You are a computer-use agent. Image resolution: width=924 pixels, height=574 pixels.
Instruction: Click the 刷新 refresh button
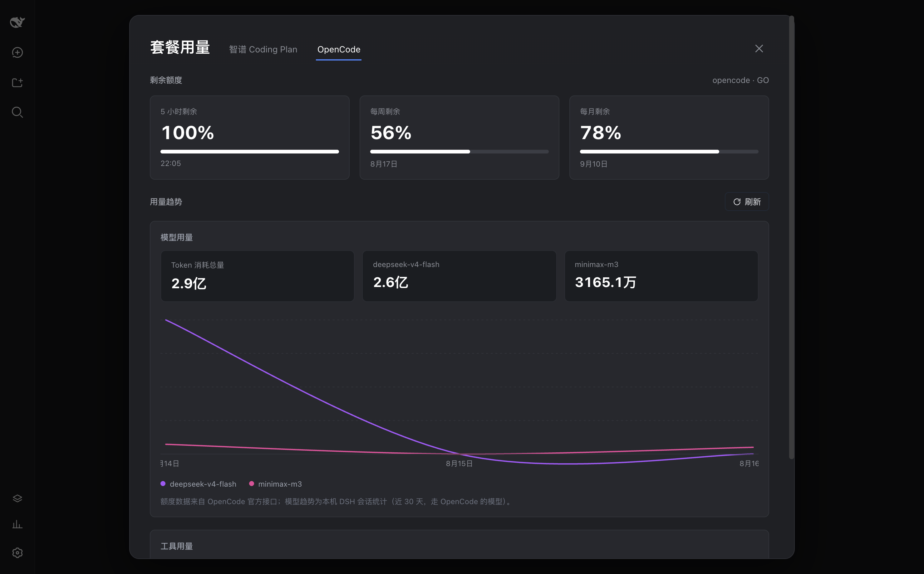[x=747, y=202]
